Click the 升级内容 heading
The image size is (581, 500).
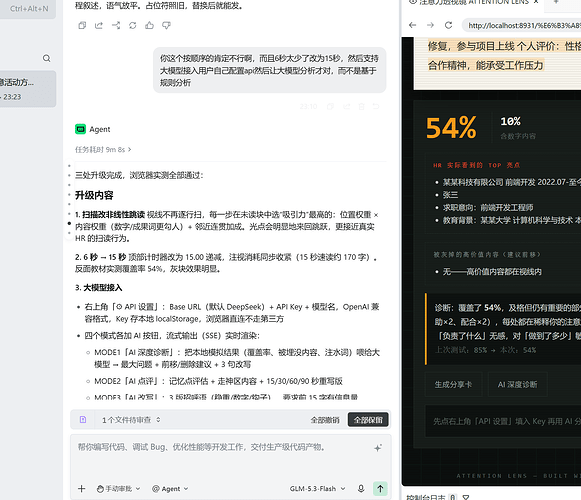[x=94, y=195]
